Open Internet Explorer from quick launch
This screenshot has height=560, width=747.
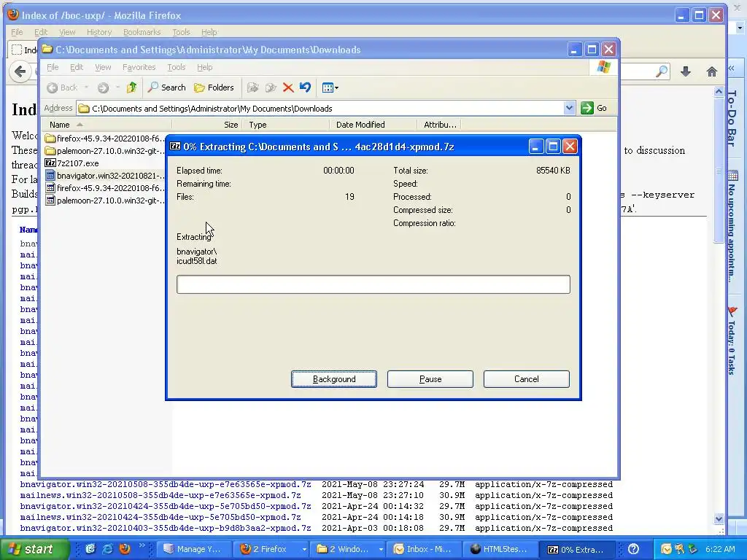click(x=108, y=549)
